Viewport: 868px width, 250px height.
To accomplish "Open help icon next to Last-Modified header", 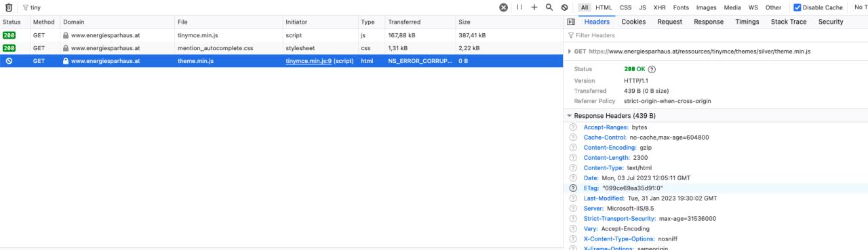I will 573,198.
